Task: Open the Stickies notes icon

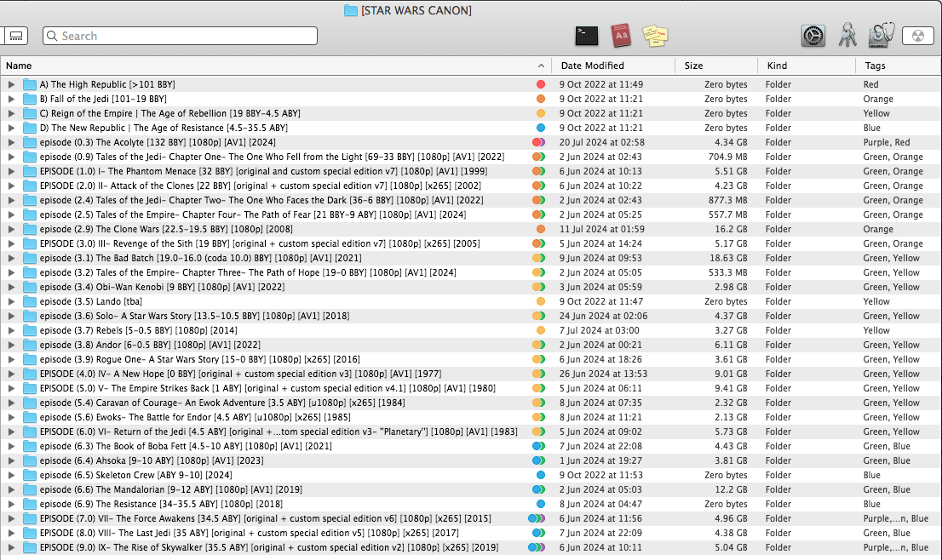Action: tap(655, 36)
